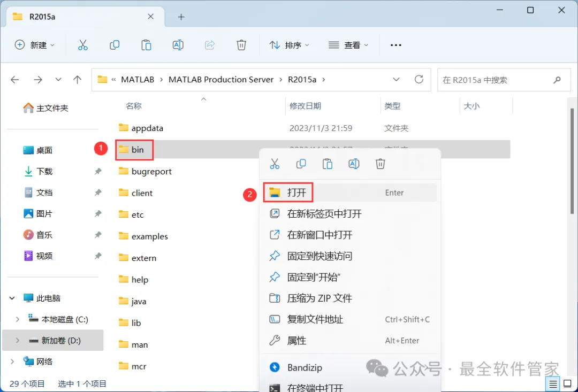Click the Cut icon in the toolbar
This screenshot has width=578, height=392.
point(83,45)
